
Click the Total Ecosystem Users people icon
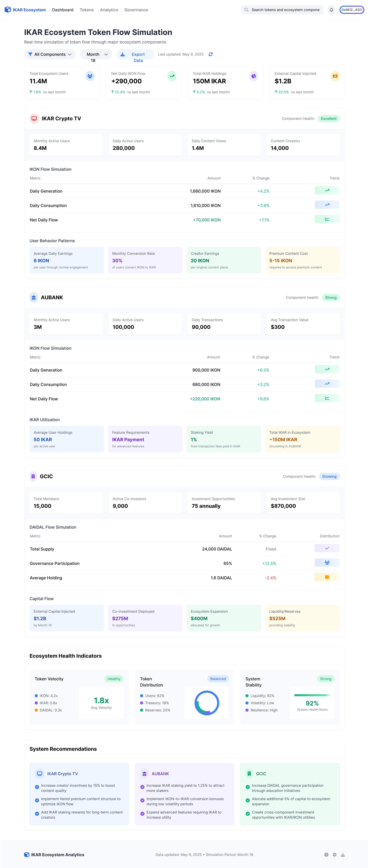coord(90,76)
